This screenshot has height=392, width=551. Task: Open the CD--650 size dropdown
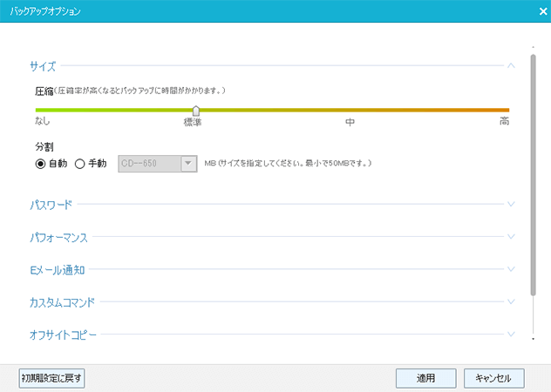[187, 163]
